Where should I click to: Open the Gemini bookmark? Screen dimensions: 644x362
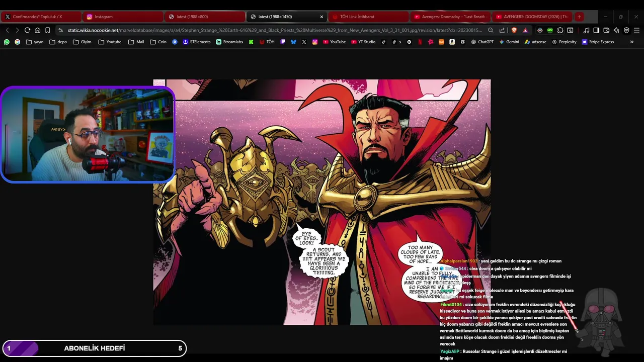click(509, 42)
